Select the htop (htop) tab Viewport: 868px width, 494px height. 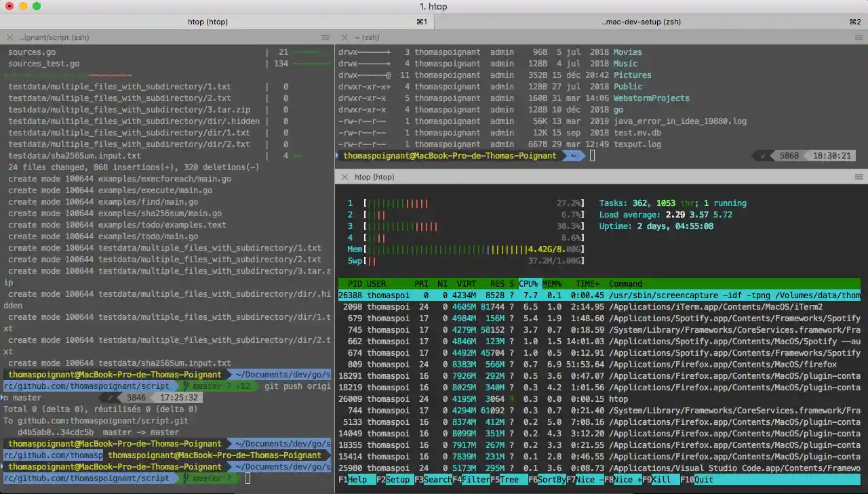pos(208,21)
